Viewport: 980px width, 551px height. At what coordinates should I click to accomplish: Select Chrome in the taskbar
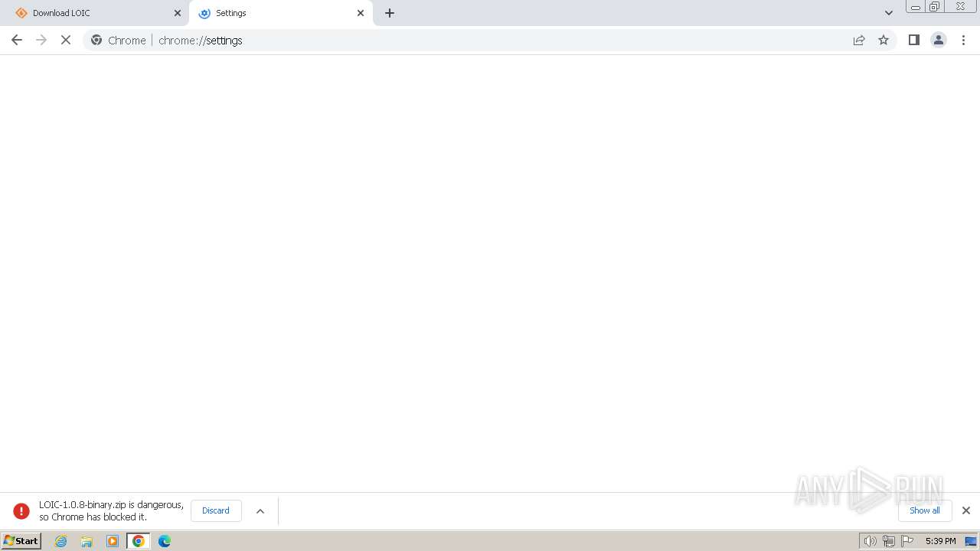139,541
